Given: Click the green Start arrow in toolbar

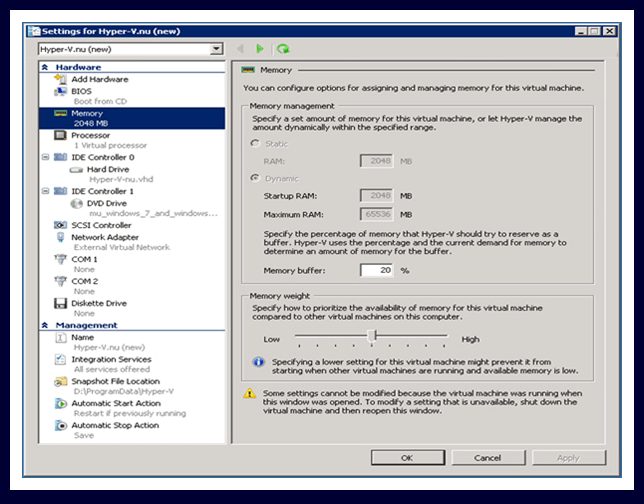Looking at the screenshot, I should pyautogui.click(x=260, y=49).
